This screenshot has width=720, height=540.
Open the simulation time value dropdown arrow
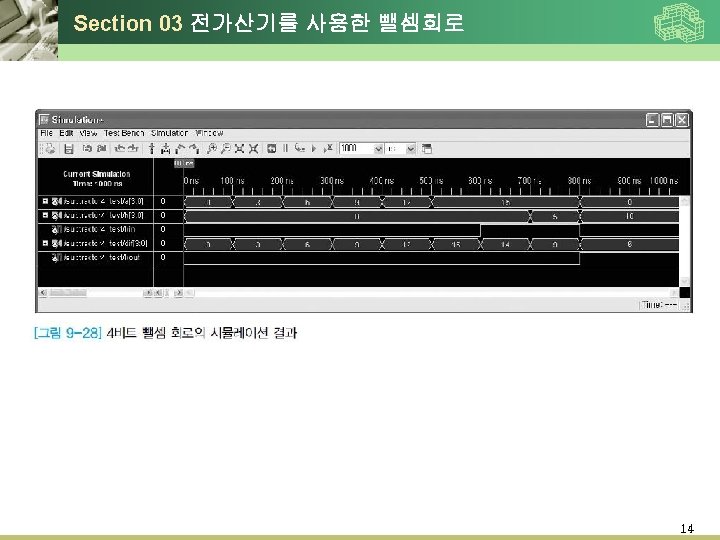point(378,148)
